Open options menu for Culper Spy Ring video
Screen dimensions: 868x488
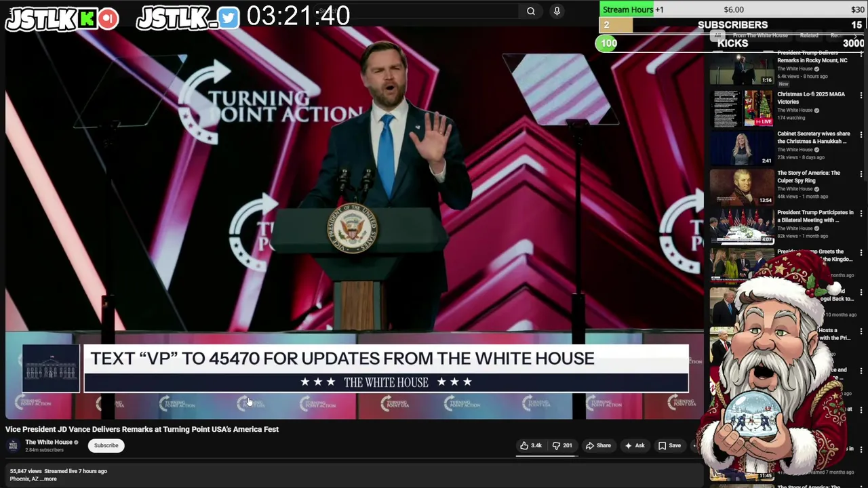862,175
